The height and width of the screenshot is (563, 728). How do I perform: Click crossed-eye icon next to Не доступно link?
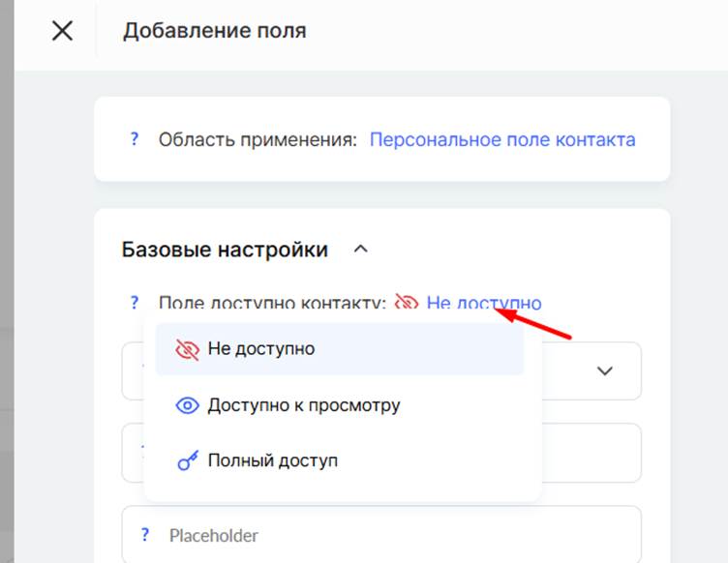(407, 302)
